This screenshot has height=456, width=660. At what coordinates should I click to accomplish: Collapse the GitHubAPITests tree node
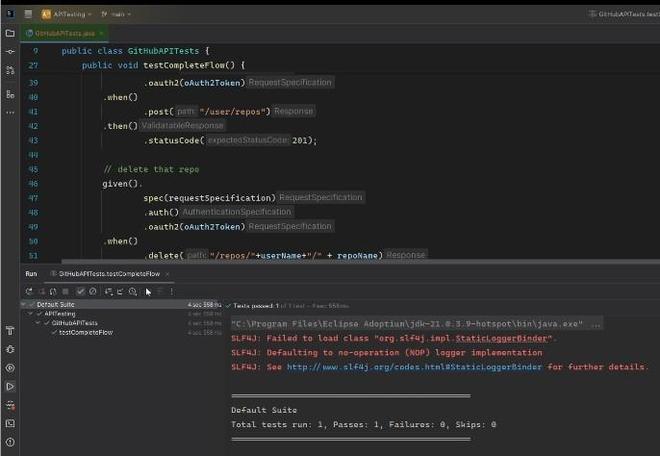[x=38, y=323]
